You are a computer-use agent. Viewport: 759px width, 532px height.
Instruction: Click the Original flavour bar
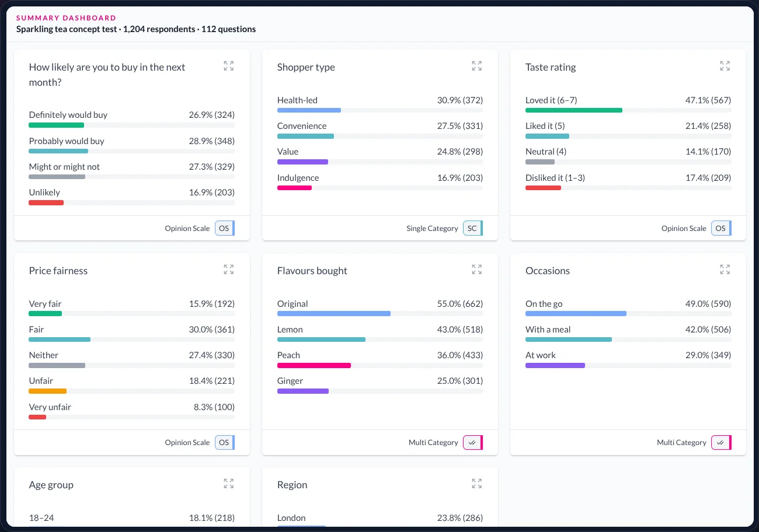pyautogui.click(x=334, y=314)
